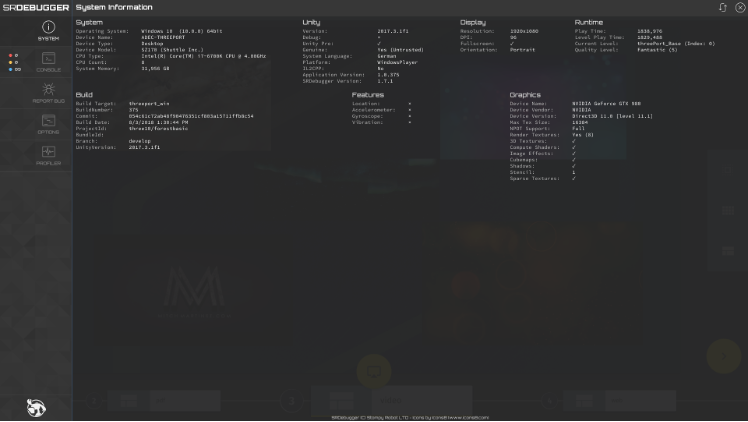Click the 'Desktop' device type value

[152, 43]
